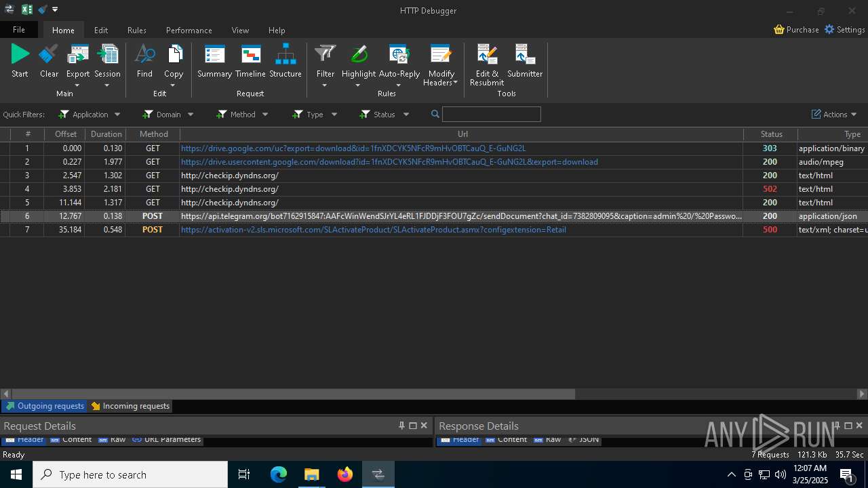This screenshot has width=868, height=488.
Task: Sort by the Status column header
Action: click(771, 134)
